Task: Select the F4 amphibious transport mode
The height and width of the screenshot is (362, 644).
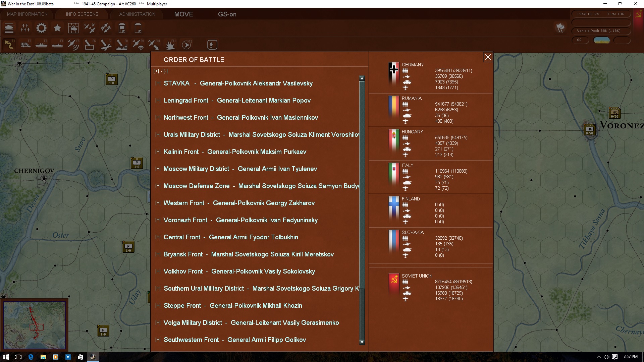Action: (x=57, y=45)
